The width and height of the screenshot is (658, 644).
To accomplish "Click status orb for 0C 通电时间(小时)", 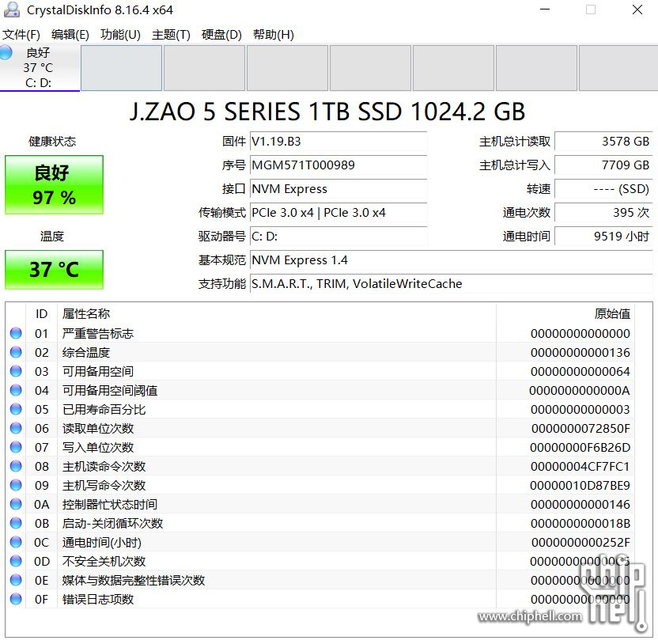I will tap(16, 543).
